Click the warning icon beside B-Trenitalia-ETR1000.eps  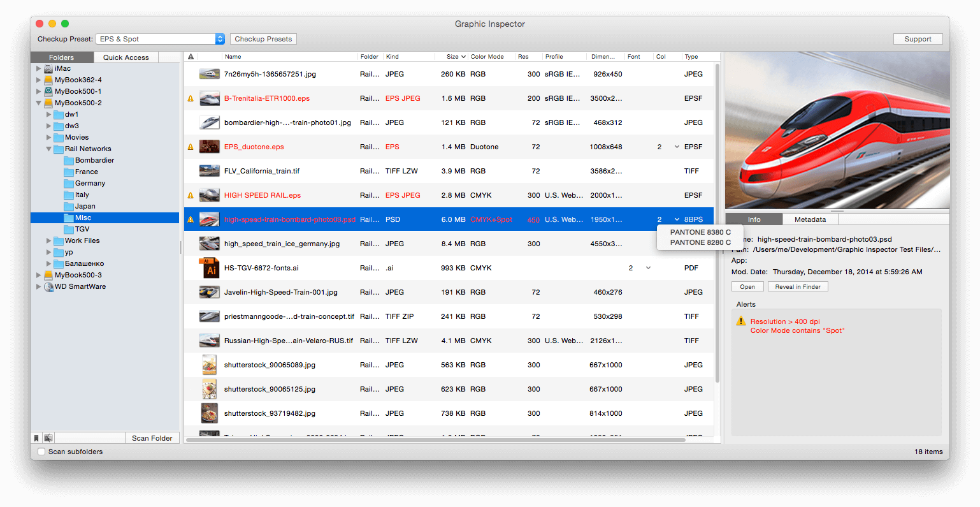pos(191,98)
